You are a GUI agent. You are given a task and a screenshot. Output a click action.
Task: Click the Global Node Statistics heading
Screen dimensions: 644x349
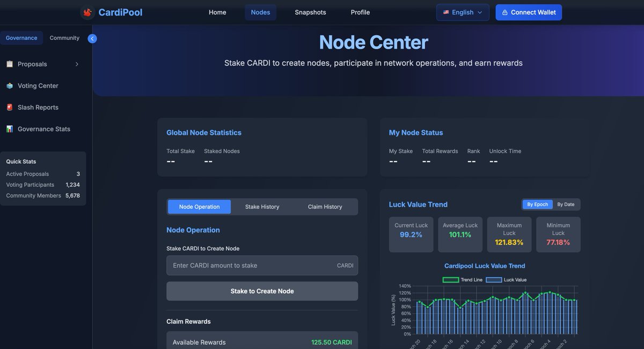click(x=204, y=133)
